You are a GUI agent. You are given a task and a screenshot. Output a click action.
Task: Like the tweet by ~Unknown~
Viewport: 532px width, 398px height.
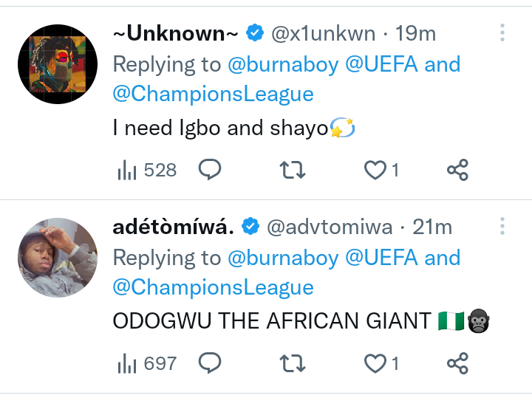376,171
